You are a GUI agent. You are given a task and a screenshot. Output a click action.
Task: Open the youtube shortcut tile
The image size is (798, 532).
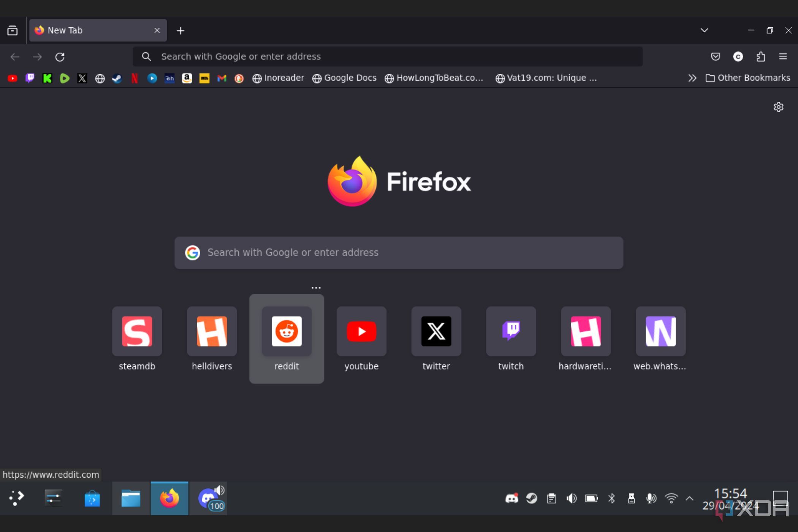361,339
